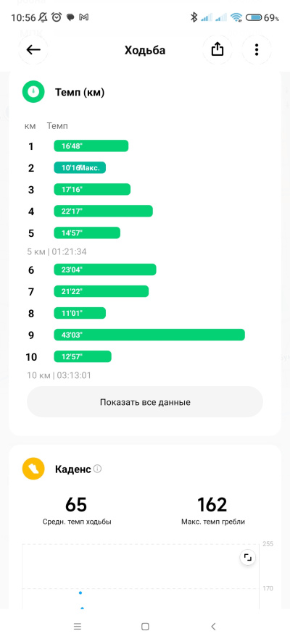The image size is (290, 644).
Task: Click the yellow Каденс shoe icon
Action: click(33, 469)
